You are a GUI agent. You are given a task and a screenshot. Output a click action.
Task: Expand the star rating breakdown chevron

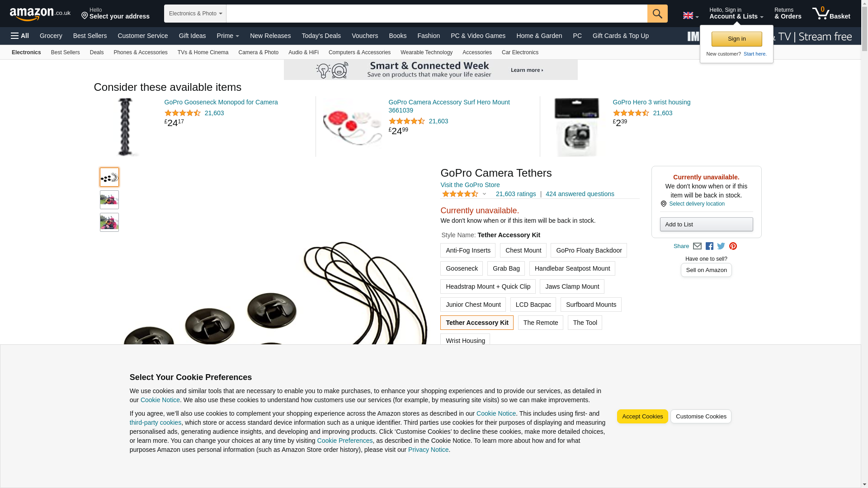[x=484, y=194]
